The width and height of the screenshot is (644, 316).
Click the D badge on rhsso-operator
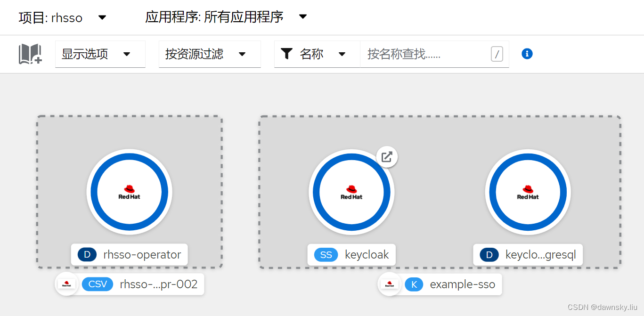click(x=87, y=255)
